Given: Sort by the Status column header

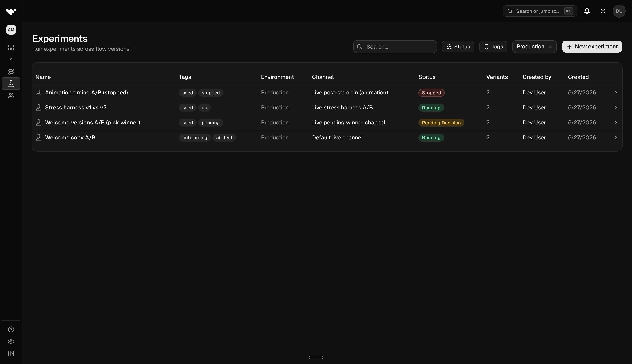Looking at the screenshot, I should click(427, 77).
